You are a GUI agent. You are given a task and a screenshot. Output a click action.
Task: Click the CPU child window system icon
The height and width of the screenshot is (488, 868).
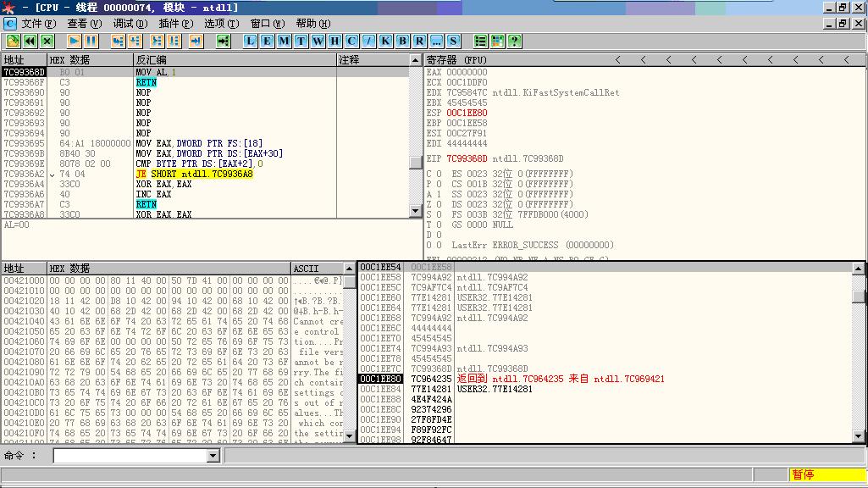pos(10,23)
